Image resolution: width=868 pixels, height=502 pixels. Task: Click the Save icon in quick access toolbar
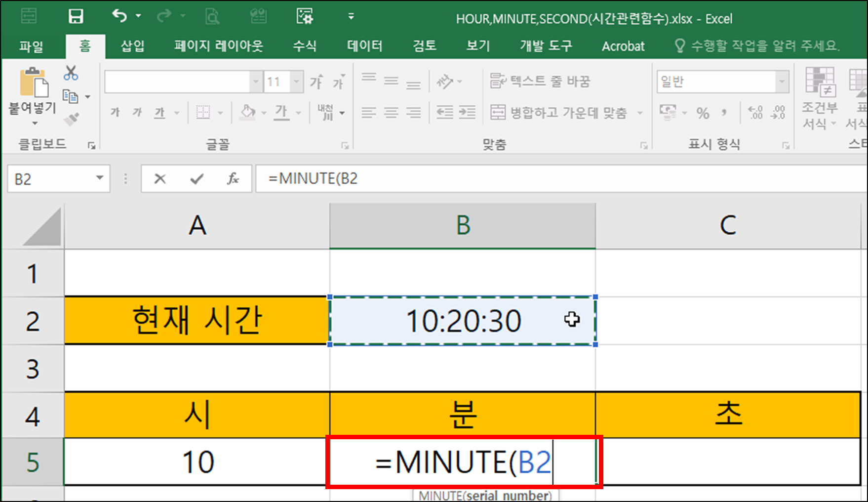click(76, 16)
